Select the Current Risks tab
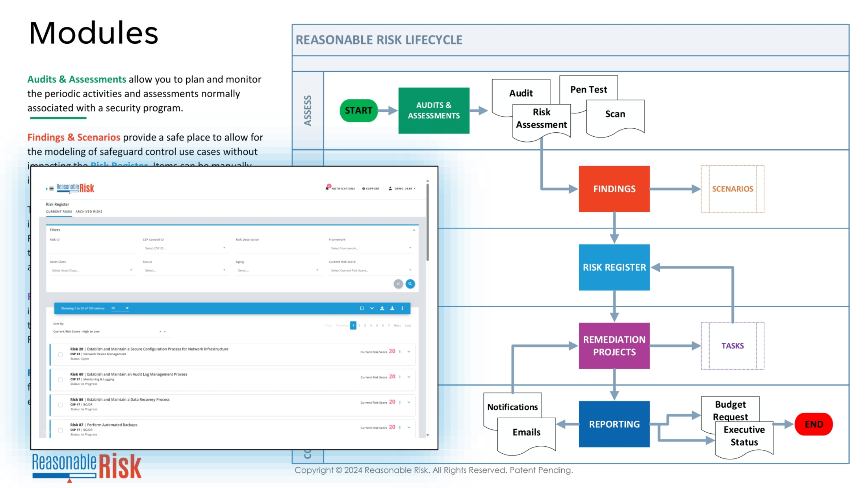Viewport: 868px width, 488px height. (59, 211)
